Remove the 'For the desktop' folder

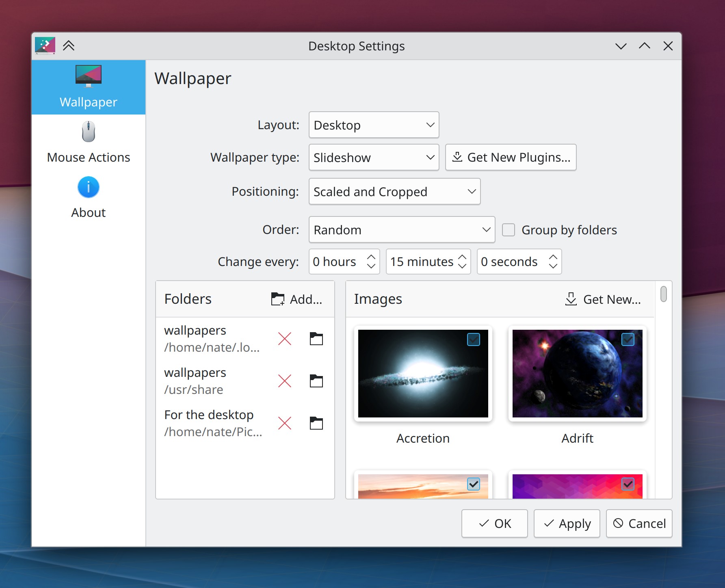pyautogui.click(x=284, y=423)
